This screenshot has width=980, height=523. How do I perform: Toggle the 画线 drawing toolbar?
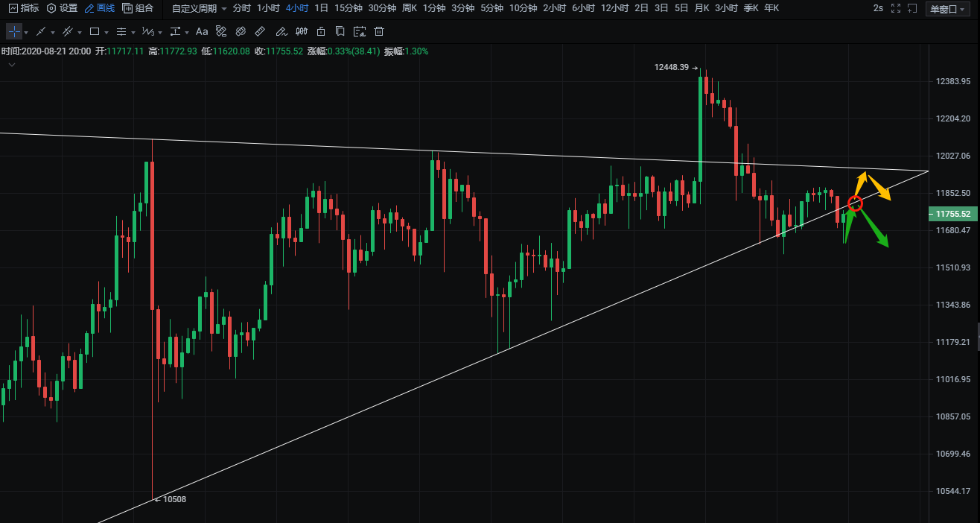point(99,9)
